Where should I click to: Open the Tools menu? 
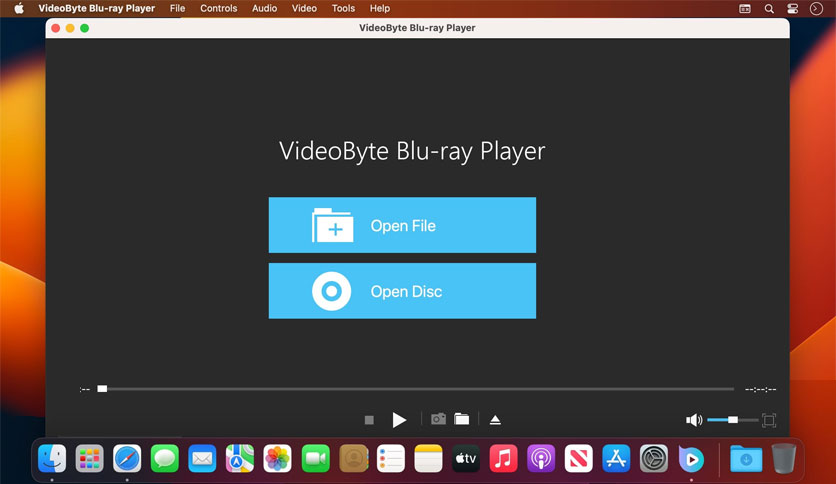343,9
